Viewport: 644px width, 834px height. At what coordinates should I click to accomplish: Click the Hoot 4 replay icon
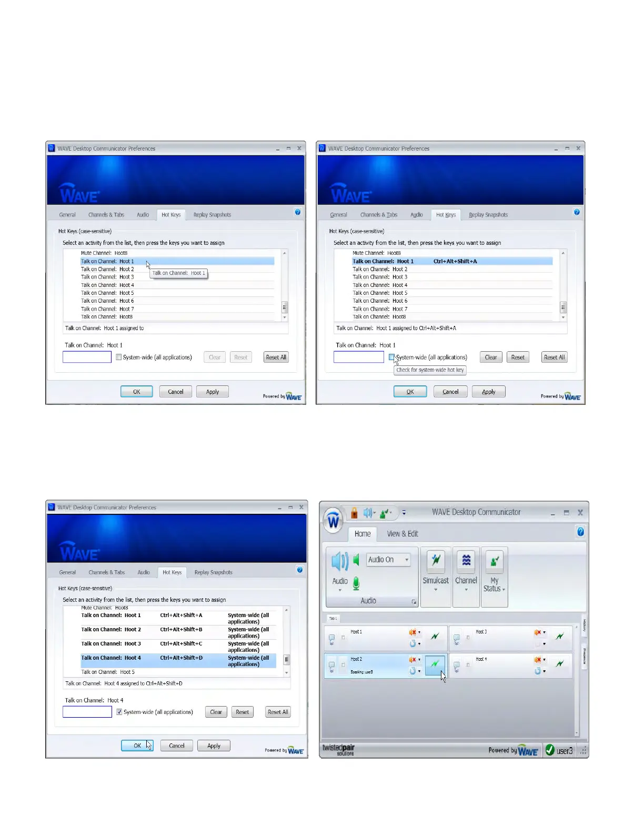[537, 671]
